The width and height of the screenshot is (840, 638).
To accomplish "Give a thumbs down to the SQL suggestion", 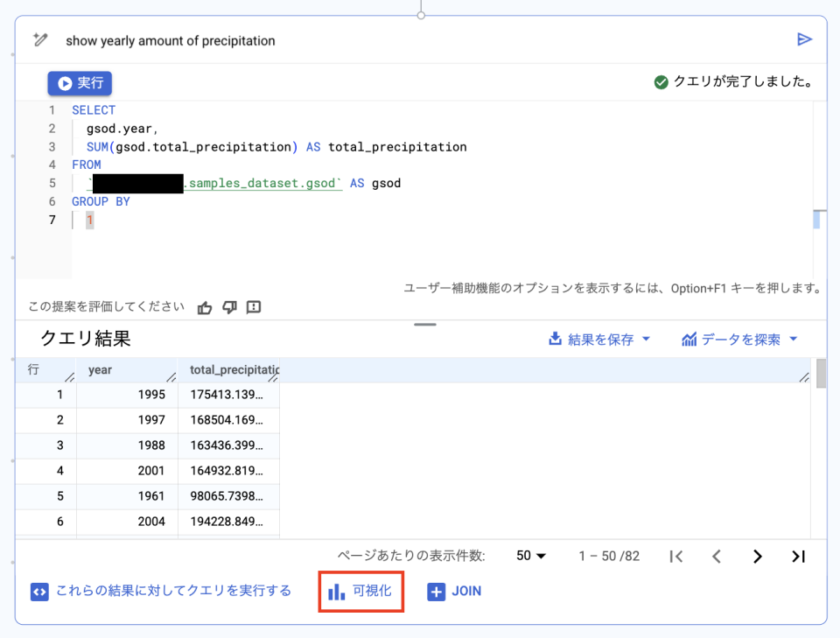I will (228, 307).
